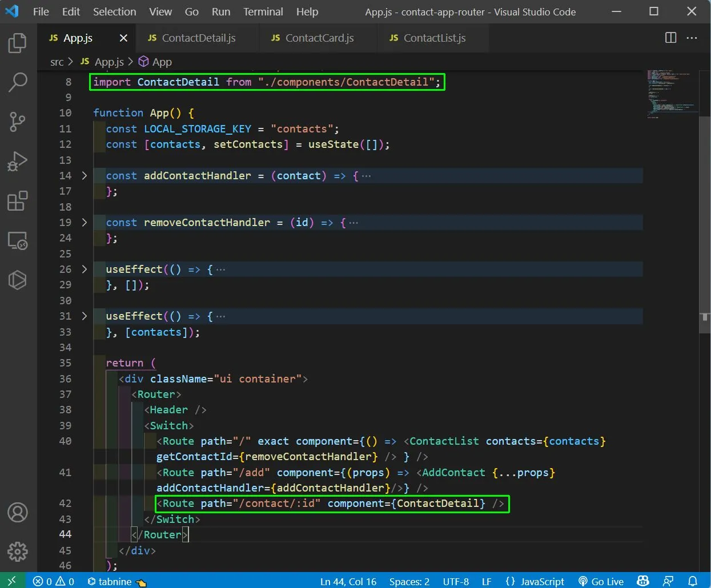Image resolution: width=711 pixels, height=588 pixels.
Task: Toggle the Go Live server button
Action: (x=601, y=581)
